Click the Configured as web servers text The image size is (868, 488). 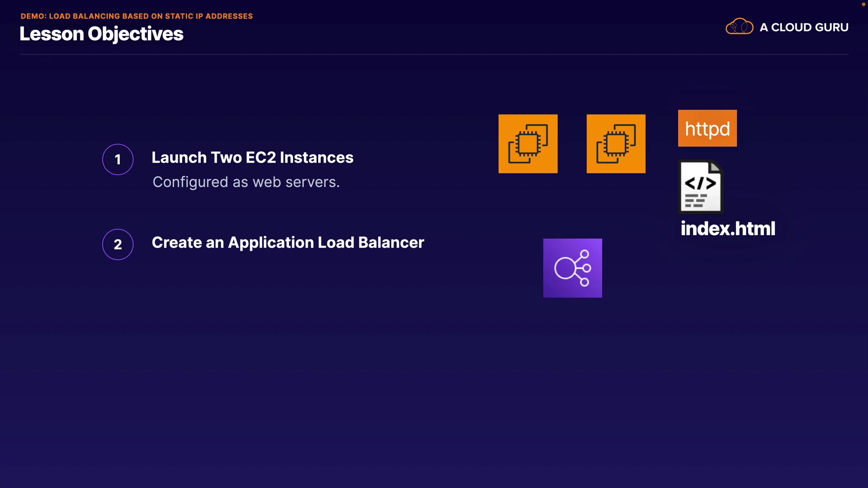(246, 182)
